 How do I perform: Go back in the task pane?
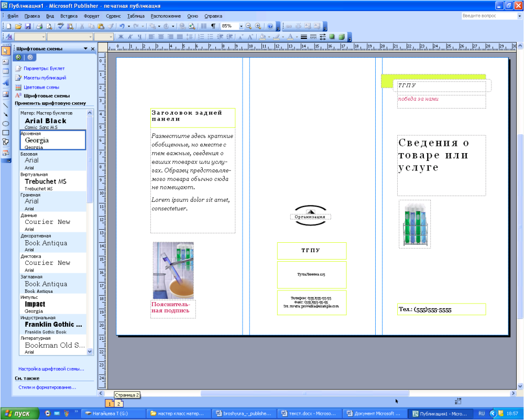[18, 57]
